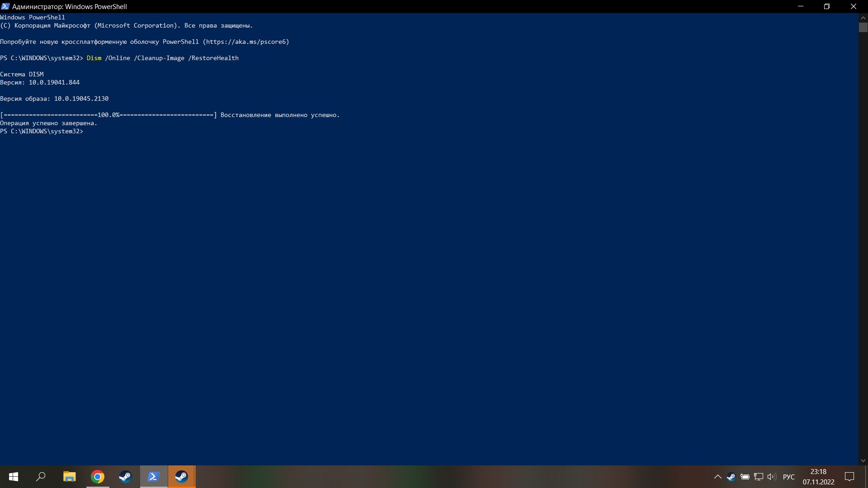Click the active PowerShell taskbar button
Viewport: 868px width, 488px height.
[154, 477]
